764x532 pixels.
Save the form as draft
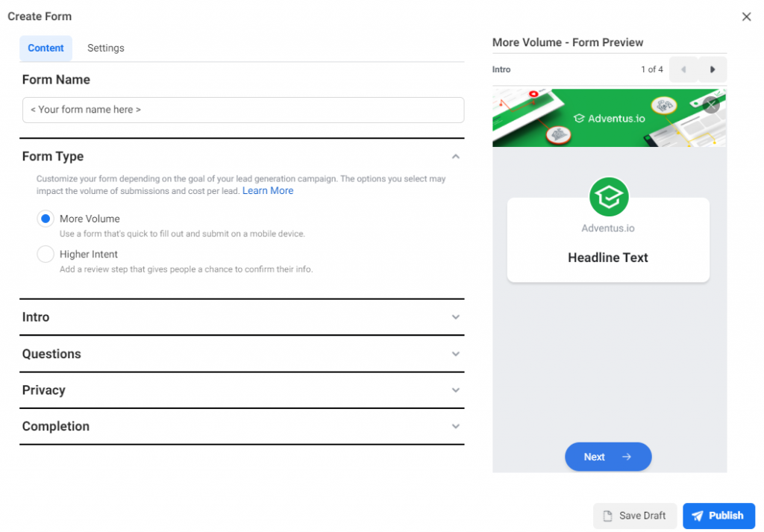[x=635, y=516]
